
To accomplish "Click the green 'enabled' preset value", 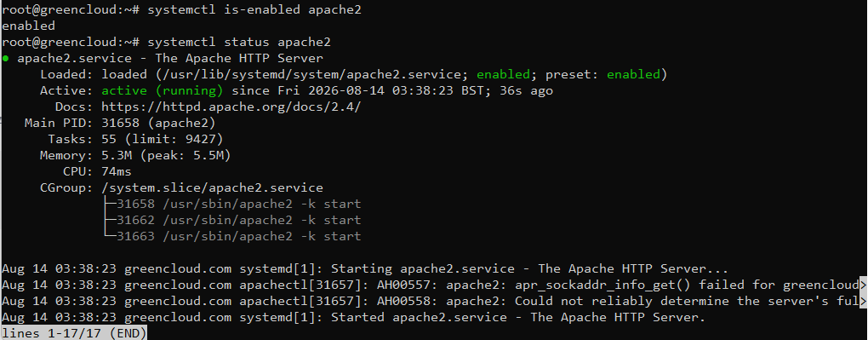I will (x=633, y=74).
